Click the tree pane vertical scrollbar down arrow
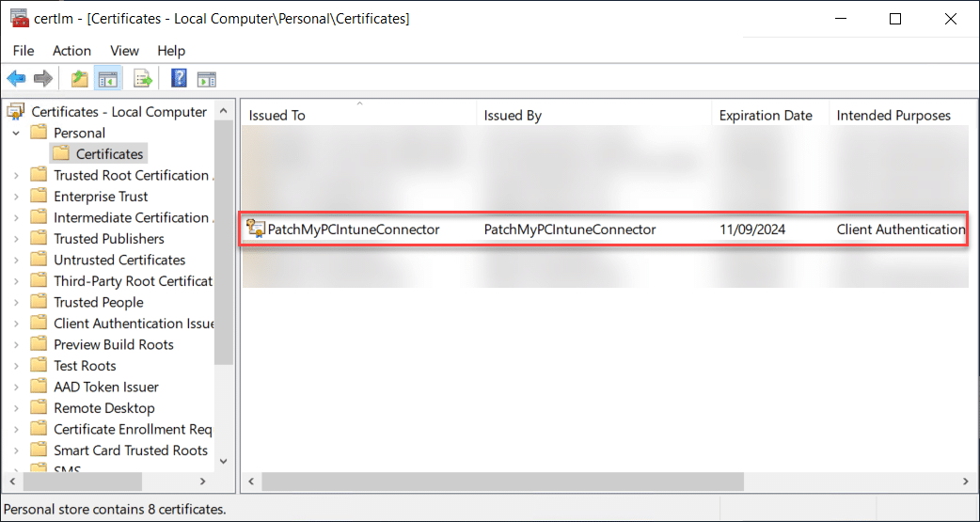This screenshot has height=522, width=980. [224, 461]
